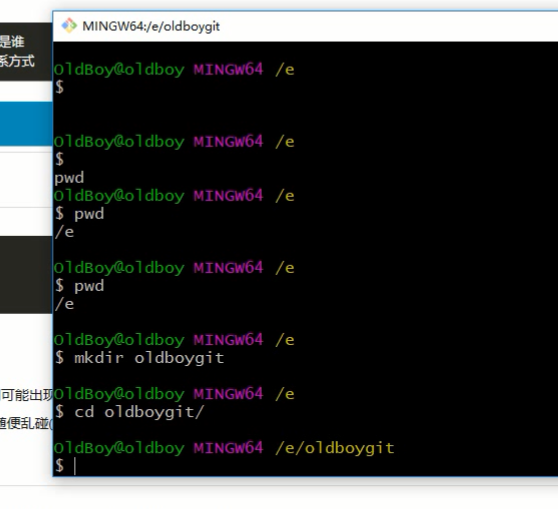Click the blue bar in the background page
Image resolution: width=558 pixels, height=509 pixels.
pos(26,124)
